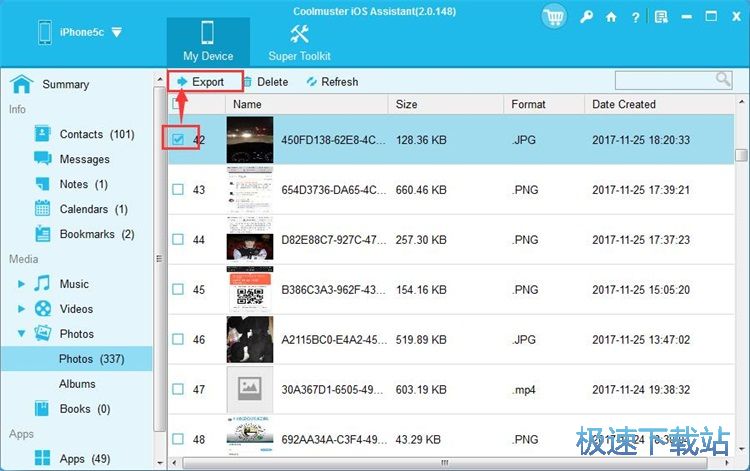Check the checkbox for photo 48
This screenshot has width=750, height=471.
[178, 438]
